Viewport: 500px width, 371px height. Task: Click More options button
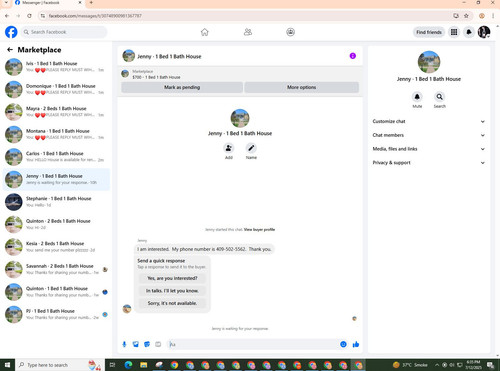[302, 87]
